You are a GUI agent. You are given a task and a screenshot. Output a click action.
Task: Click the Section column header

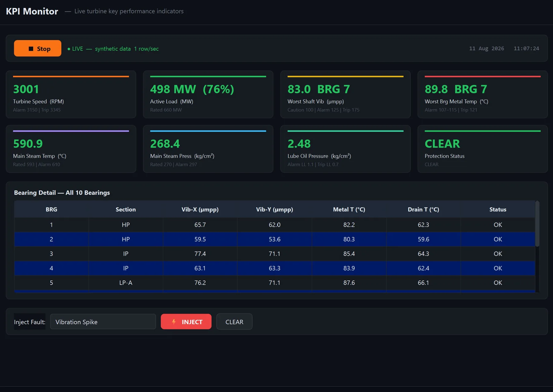pos(126,209)
